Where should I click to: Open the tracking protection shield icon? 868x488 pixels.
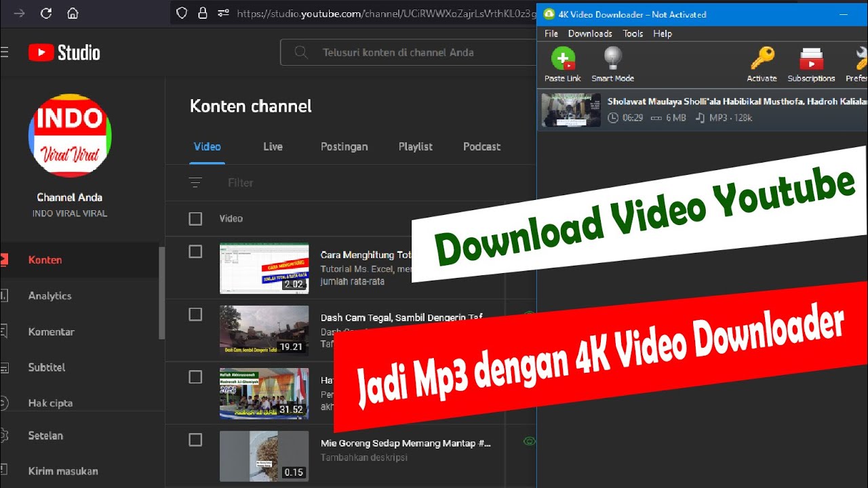181,13
